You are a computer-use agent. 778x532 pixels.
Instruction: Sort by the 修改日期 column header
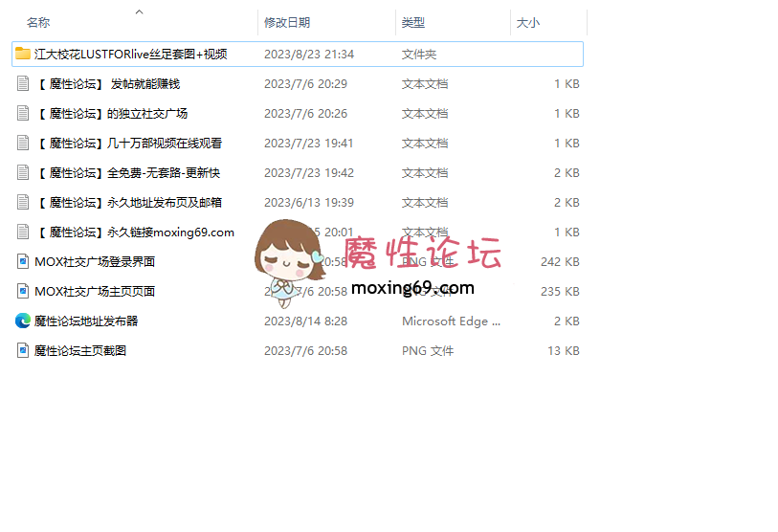point(287,22)
